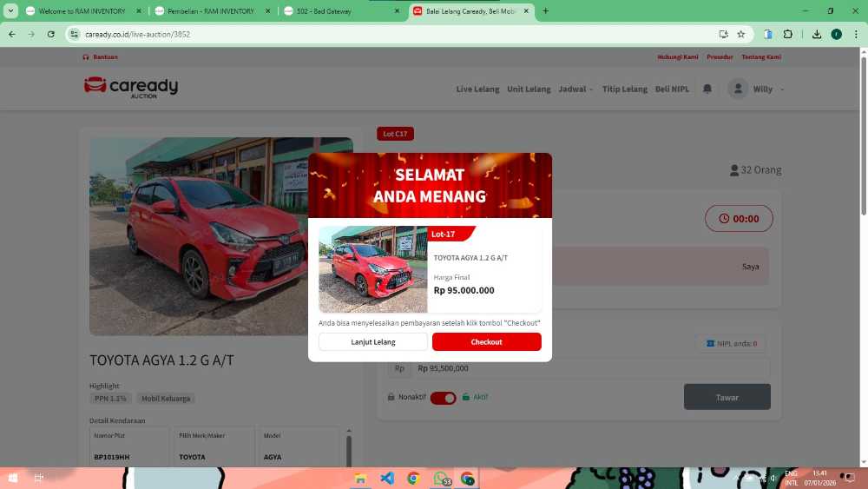Viewport: 868px width, 489px height.
Task: Expand the Jadwal dropdown menu
Action: (x=575, y=89)
